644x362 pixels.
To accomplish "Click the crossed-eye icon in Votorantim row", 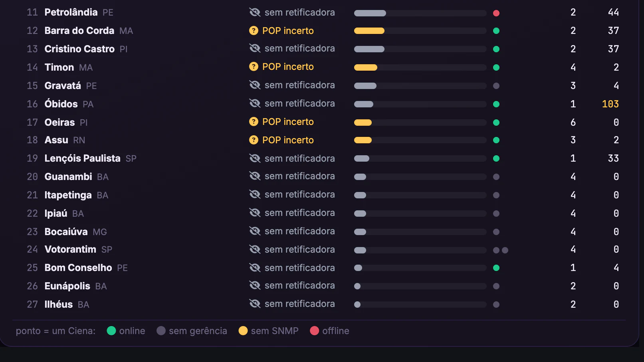I will [255, 249].
